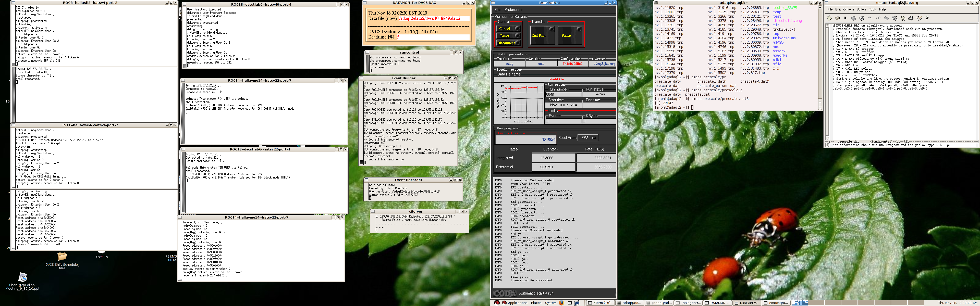980x306 pixels.
Task: Click the scissors cut icon in emacs toolbar
Action: click(878, 18)
